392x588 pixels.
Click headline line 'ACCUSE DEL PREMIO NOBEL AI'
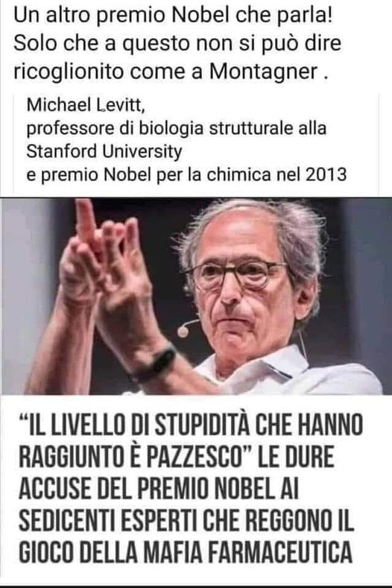[x=159, y=489]
